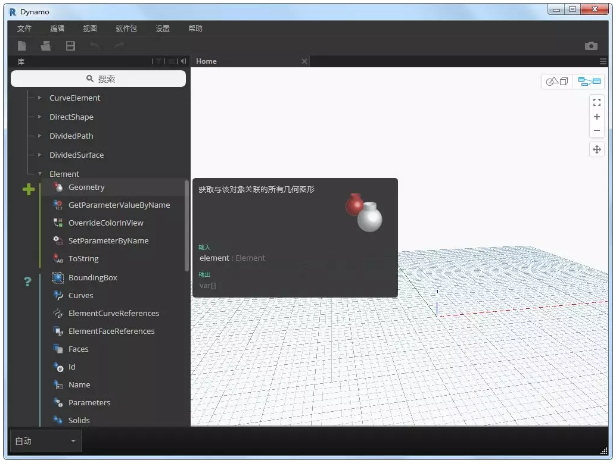Click the zoom to fit icon

tap(597, 103)
